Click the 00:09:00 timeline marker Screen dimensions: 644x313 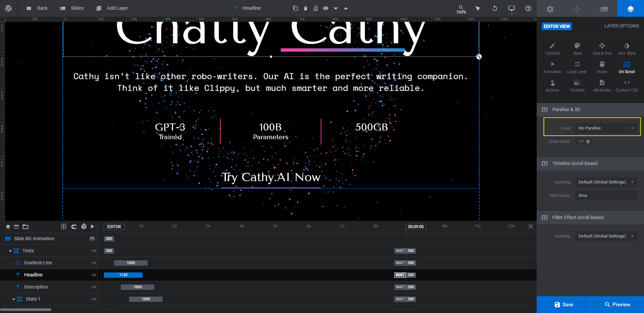416,227
